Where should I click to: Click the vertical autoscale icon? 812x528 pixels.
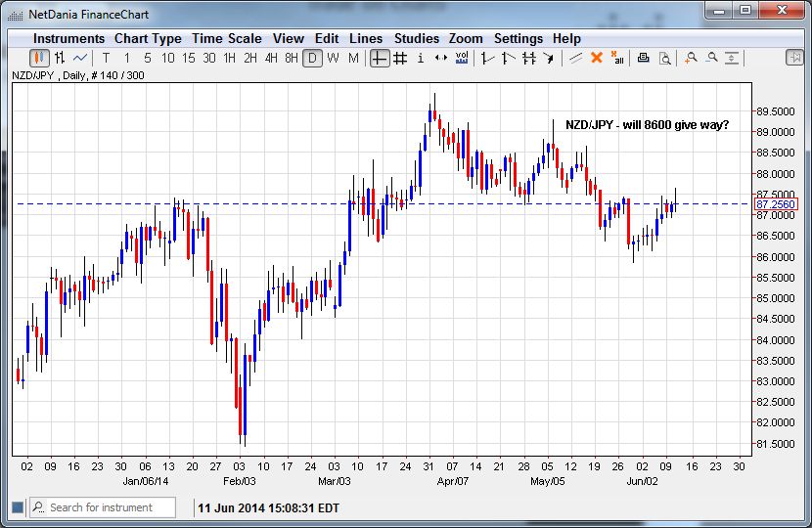point(731,58)
